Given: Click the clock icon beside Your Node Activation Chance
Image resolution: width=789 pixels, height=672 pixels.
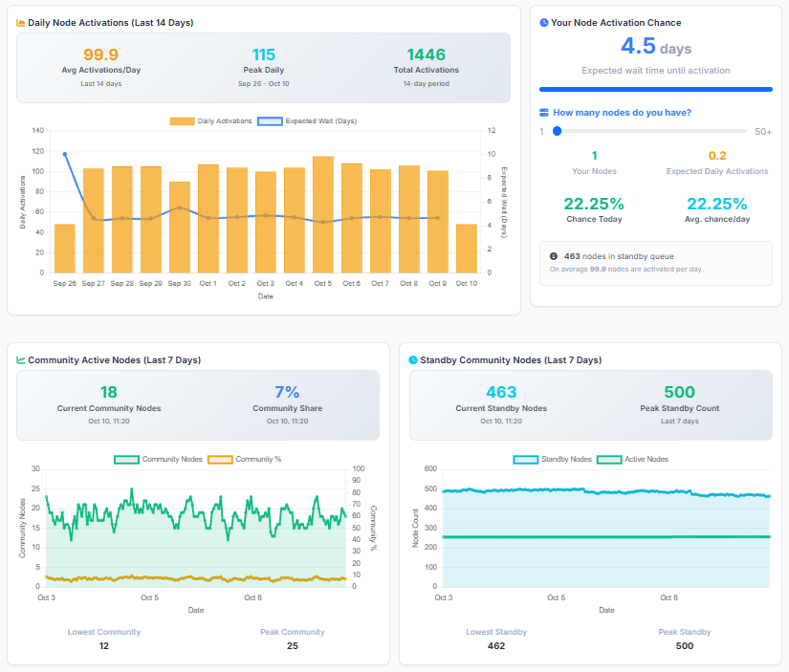Looking at the screenshot, I should [544, 23].
